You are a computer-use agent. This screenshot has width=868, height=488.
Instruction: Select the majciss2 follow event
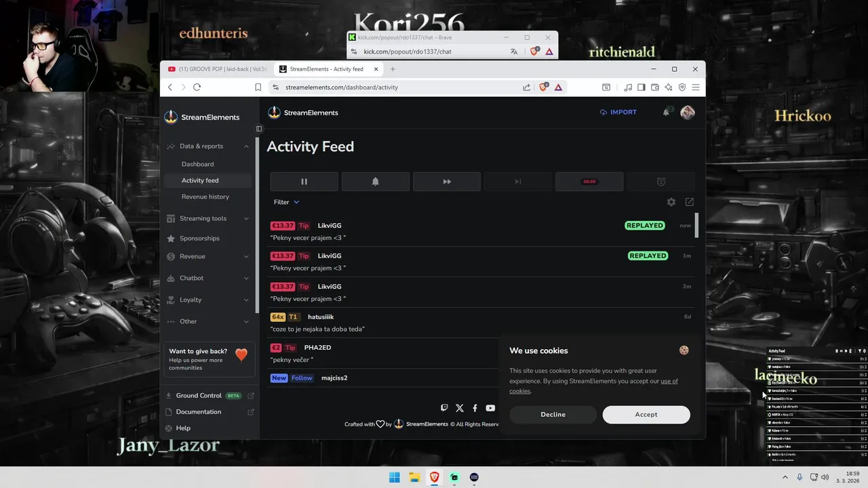[382, 378]
